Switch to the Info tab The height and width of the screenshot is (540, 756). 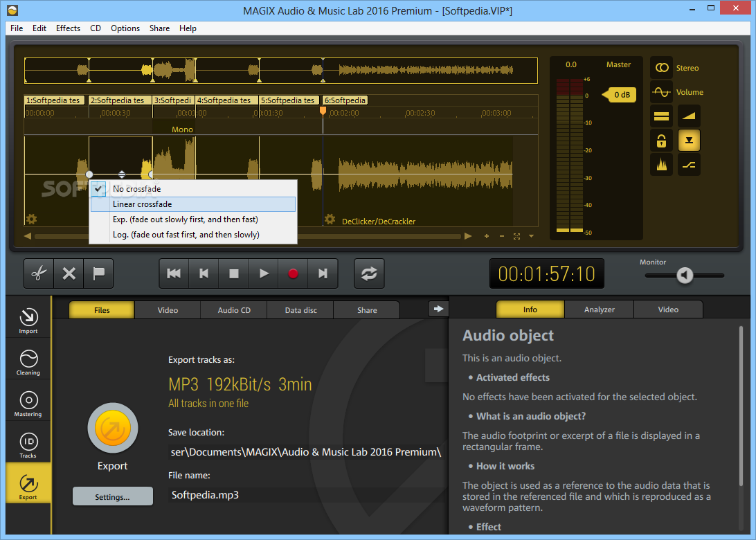point(530,309)
